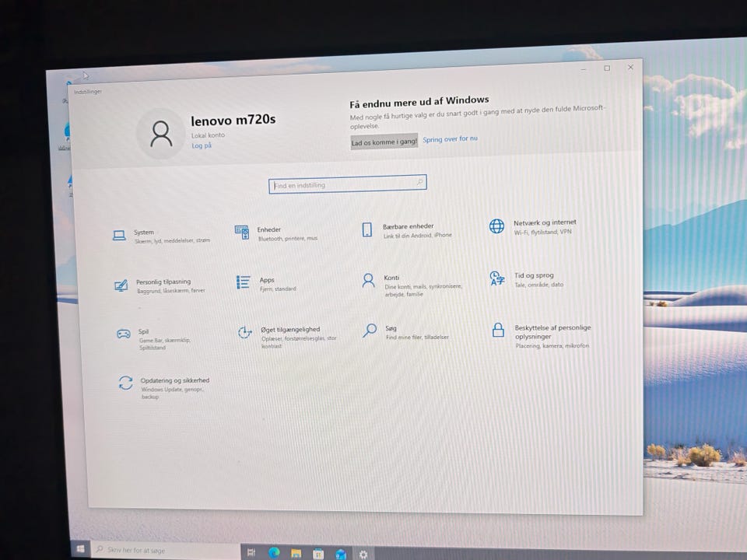Open the Windows Start menu
This screenshot has width=747, height=560.
80,549
